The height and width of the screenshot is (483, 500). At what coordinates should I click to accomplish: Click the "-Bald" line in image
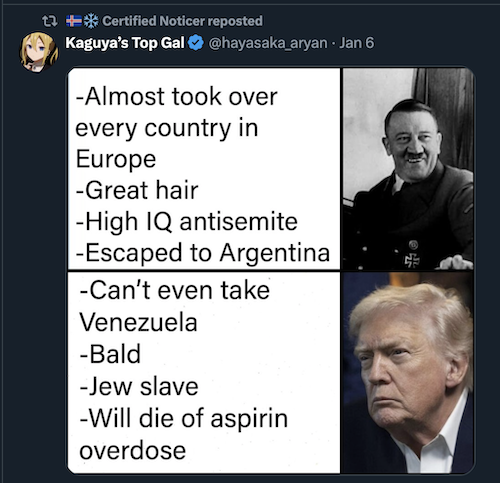(x=110, y=354)
